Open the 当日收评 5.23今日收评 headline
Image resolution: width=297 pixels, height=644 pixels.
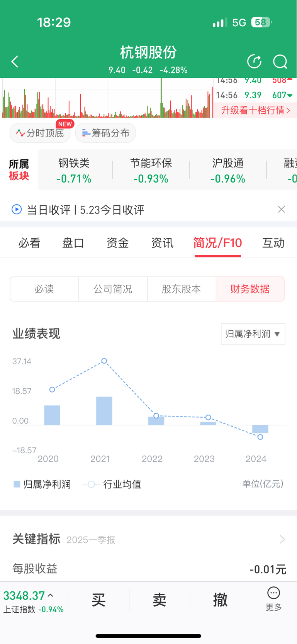85,210
